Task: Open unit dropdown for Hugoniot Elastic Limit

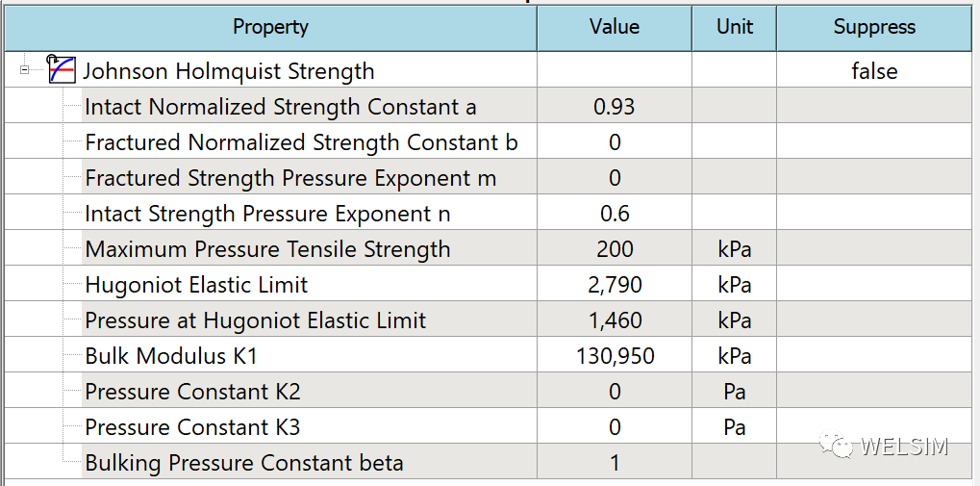Action: (x=735, y=285)
